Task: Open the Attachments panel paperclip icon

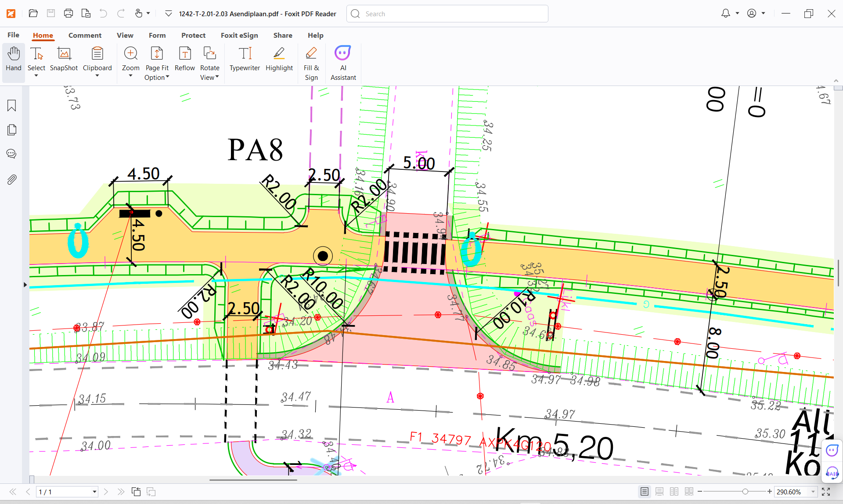Action: [x=12, y=179]
